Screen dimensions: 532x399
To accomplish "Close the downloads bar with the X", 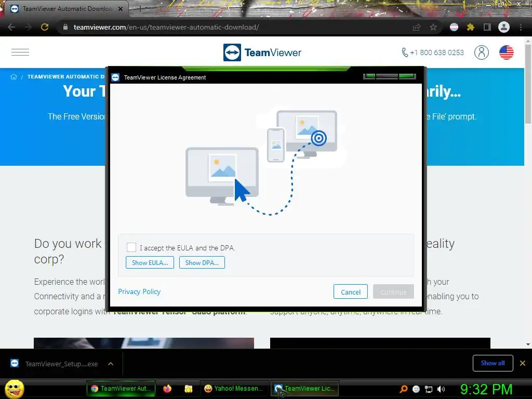I will click(x=523, y=363).
